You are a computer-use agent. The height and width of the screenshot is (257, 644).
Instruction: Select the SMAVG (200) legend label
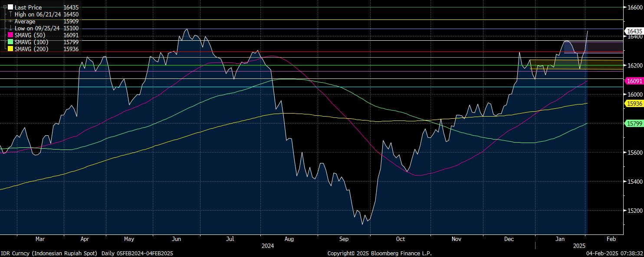click(x=31, y=49)
